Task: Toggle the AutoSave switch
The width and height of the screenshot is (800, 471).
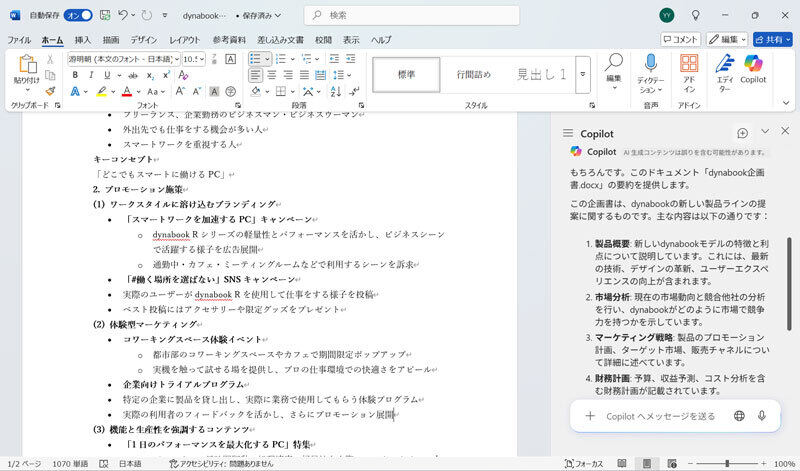Action: 78,15
